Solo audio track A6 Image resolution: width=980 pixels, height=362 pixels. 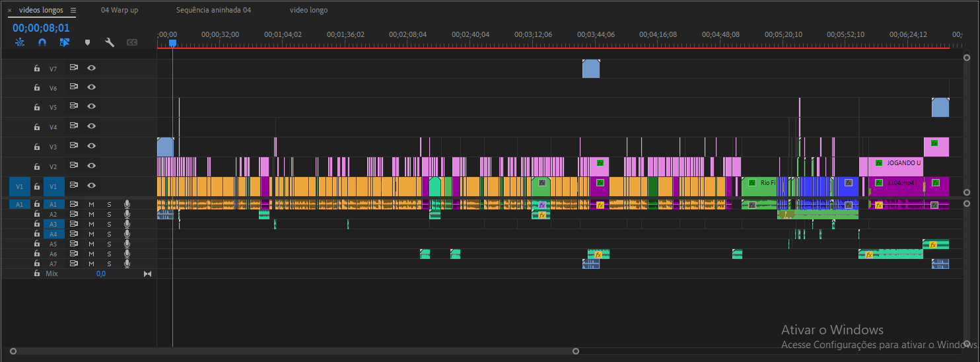click(109, 254)
